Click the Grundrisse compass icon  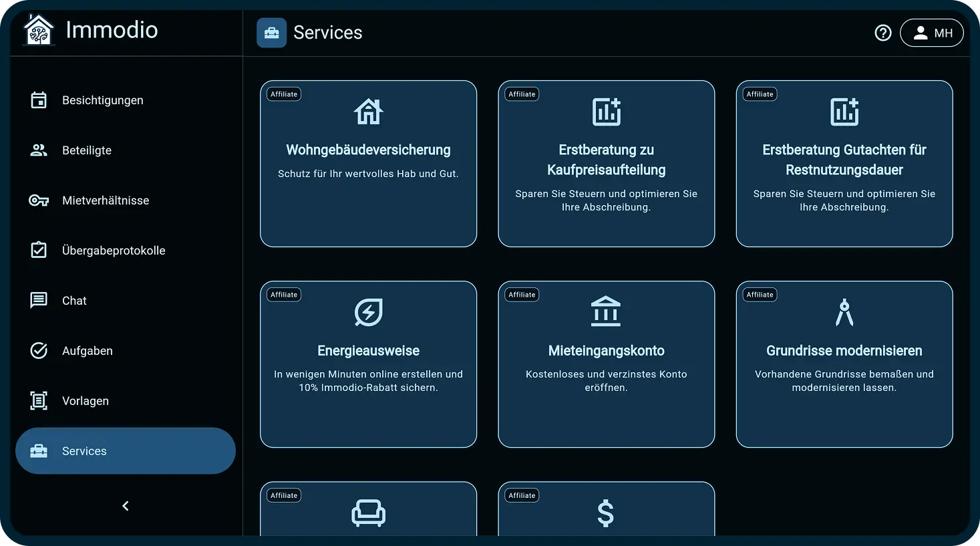pos(844,312)
